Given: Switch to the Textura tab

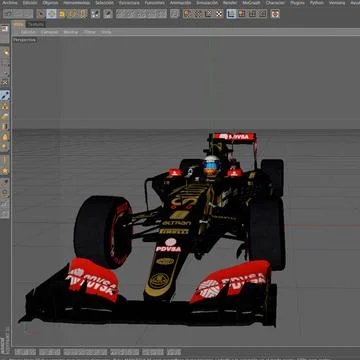Looking at the screenshot, I should point(36,24).
